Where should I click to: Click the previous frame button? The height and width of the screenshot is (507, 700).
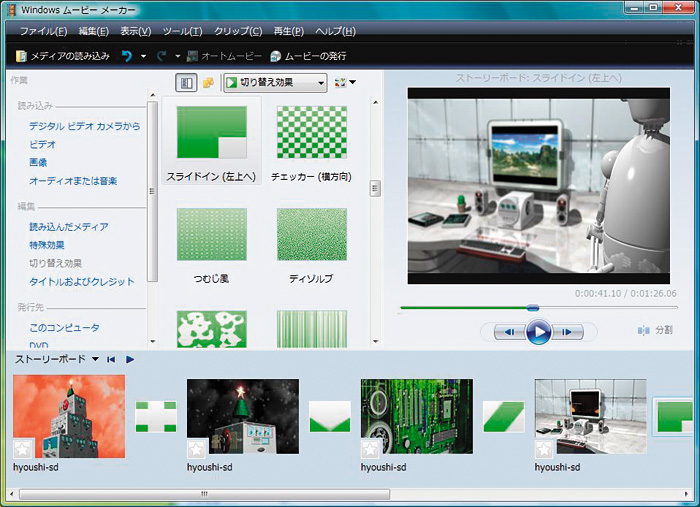(508, 332)
